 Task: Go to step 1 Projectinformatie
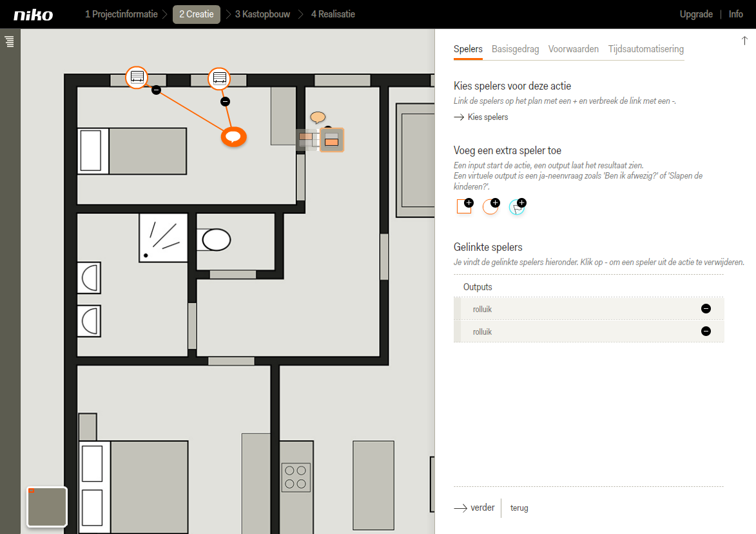click(122, 14)
